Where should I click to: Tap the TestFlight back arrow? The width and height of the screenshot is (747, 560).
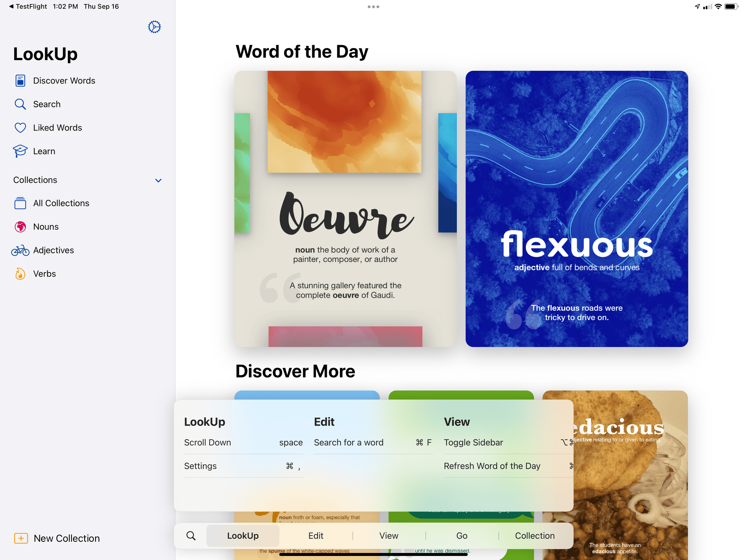pyautogui.click(x=11, y=6)
